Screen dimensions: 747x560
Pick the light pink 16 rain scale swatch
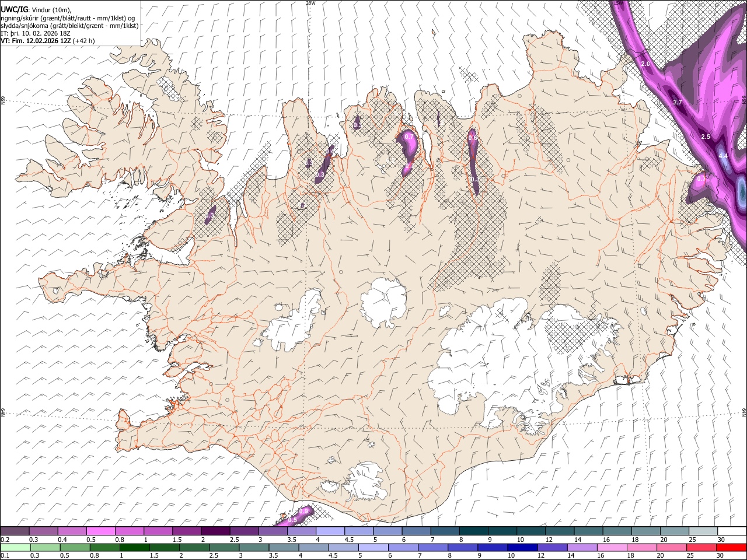pyautogui.click(x=612, y=547)
